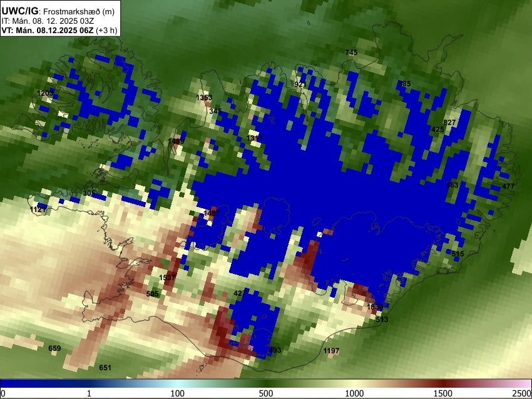Click the map value 1537
Image resolution: width=532 pixels, height=399 pixels.
(x=167, y=277)
